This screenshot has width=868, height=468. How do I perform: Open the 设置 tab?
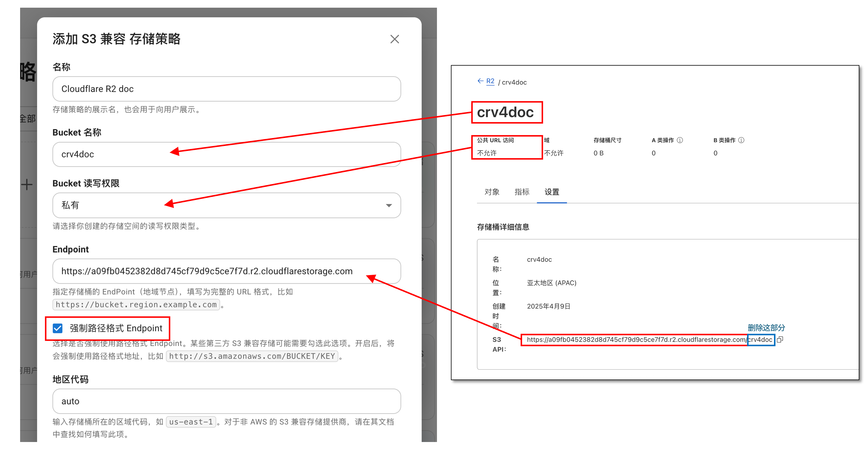[552, 192]
